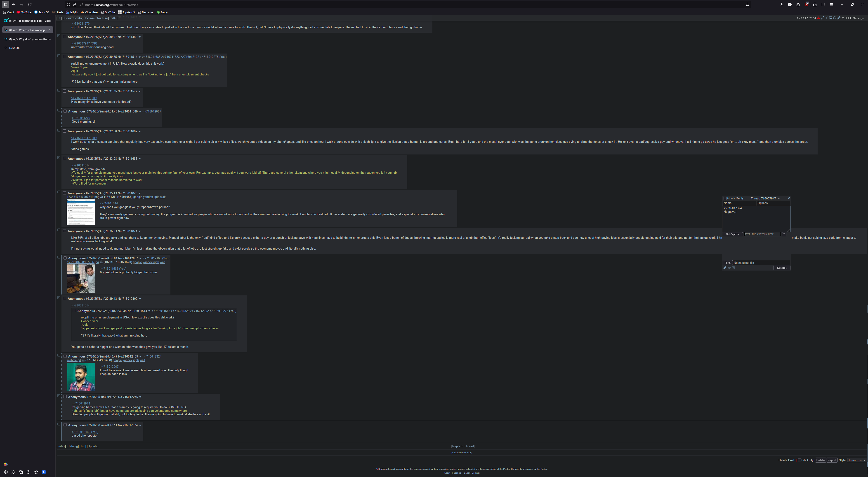Open post menu arrow for No.716011823
Screen dimensions: 868x477
coord(139,193)
